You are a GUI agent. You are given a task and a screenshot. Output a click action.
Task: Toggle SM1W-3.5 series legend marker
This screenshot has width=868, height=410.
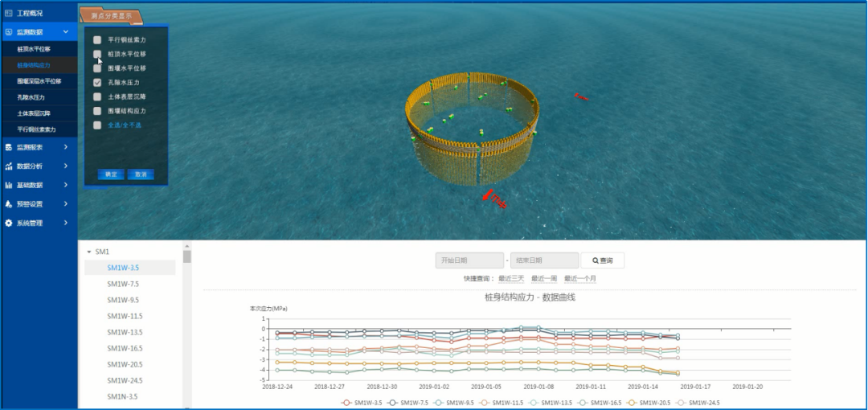tap(346, 403)
